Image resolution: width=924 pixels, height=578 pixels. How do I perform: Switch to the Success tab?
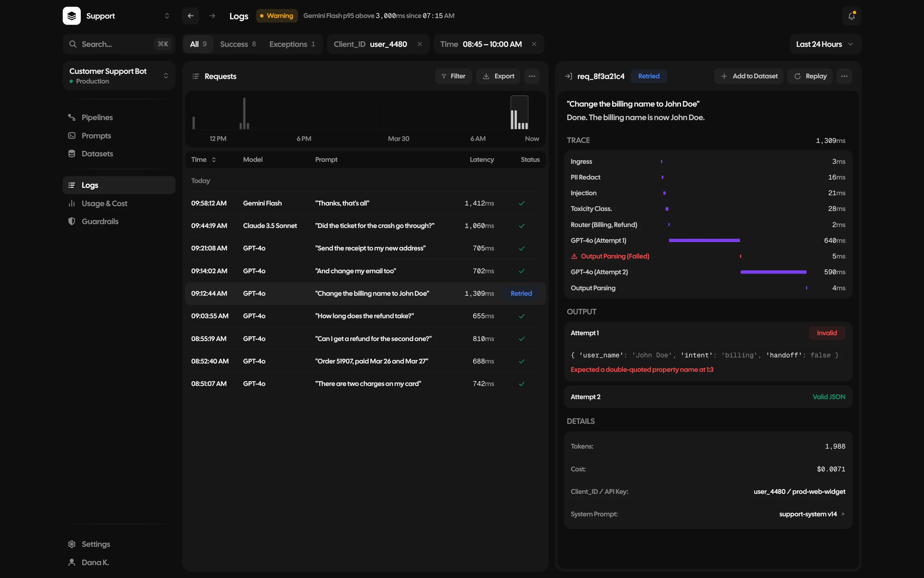click(x=238, y=44)
